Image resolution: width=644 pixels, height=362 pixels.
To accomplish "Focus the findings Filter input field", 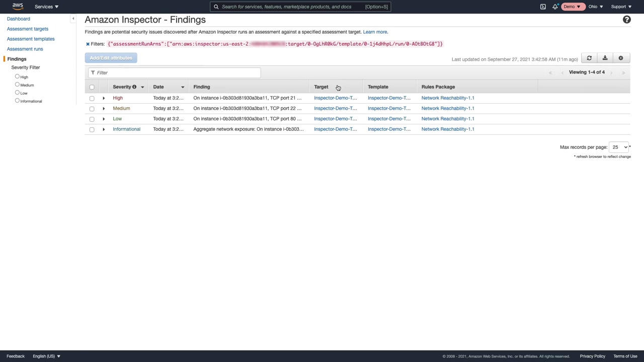I will tap(175, 73).
